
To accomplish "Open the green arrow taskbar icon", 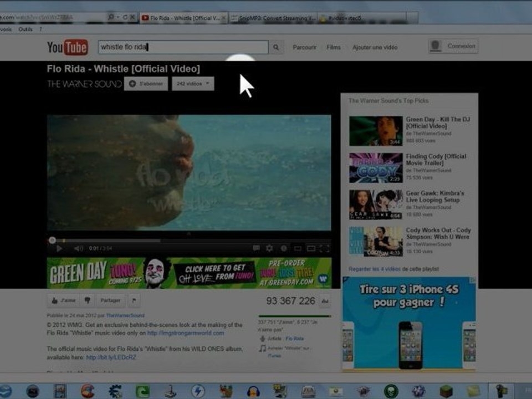I will coord(143,391).
